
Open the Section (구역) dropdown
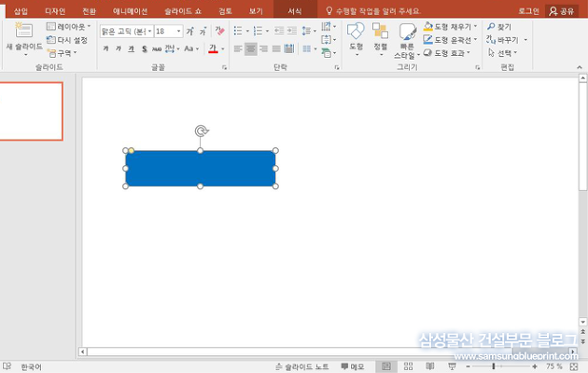click(x=62, y=53)
